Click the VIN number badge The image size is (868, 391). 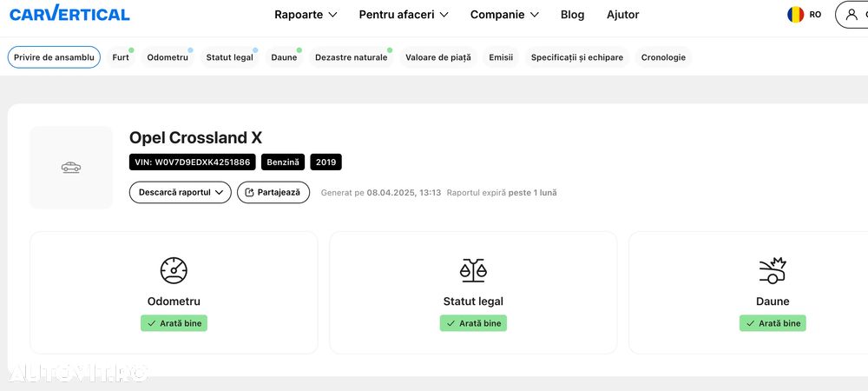click(193, 162)
